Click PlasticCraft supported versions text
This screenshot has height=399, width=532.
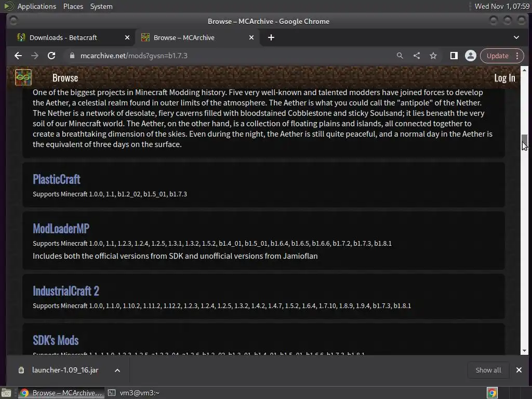pyautogui.click(x=110, y=194)
